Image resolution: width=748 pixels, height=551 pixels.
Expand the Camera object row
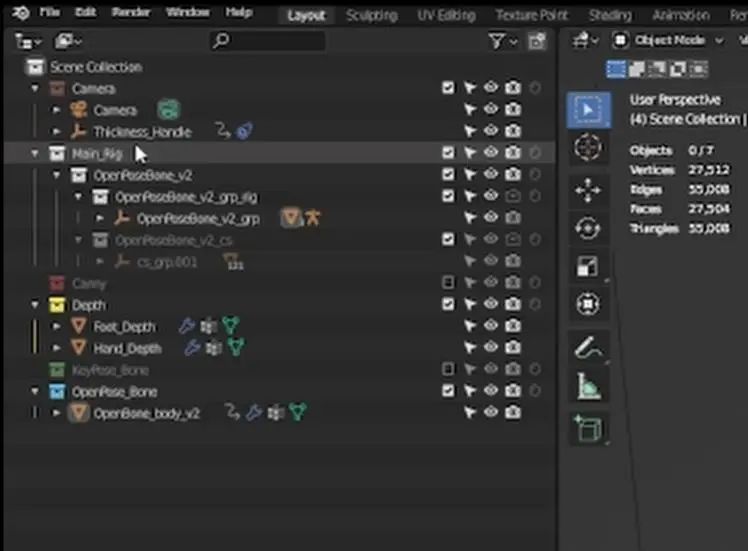(56, 110)
